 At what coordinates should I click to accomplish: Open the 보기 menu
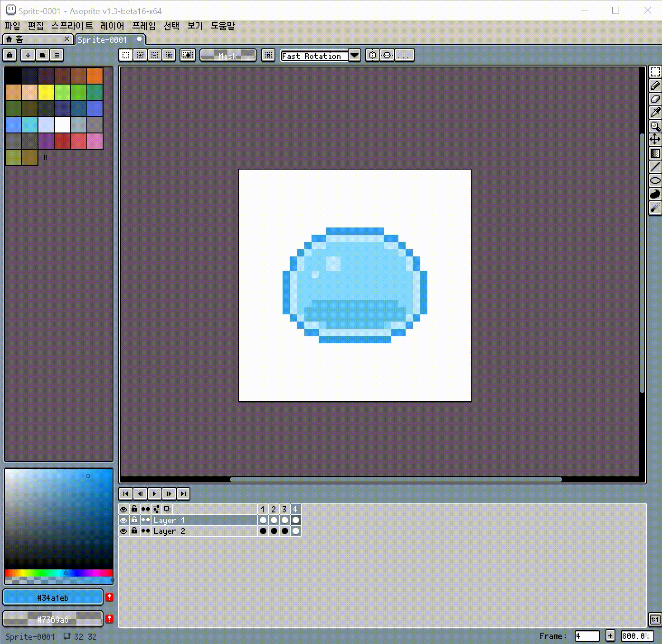[x=195, y=26]
